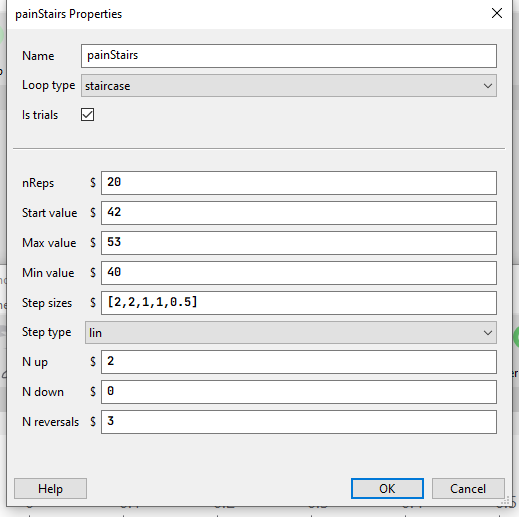Click the dollar sign beside nReps
519x517 pixels.
tap(93, 183)
